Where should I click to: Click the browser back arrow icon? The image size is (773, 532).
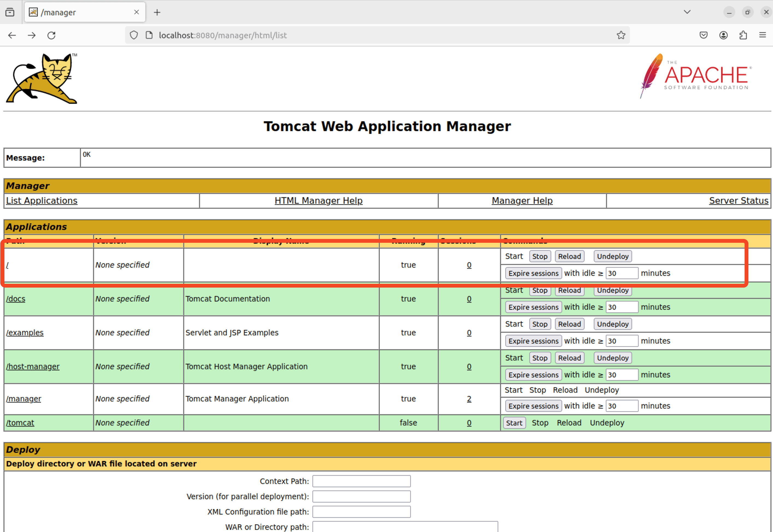[x=12, y=35]
